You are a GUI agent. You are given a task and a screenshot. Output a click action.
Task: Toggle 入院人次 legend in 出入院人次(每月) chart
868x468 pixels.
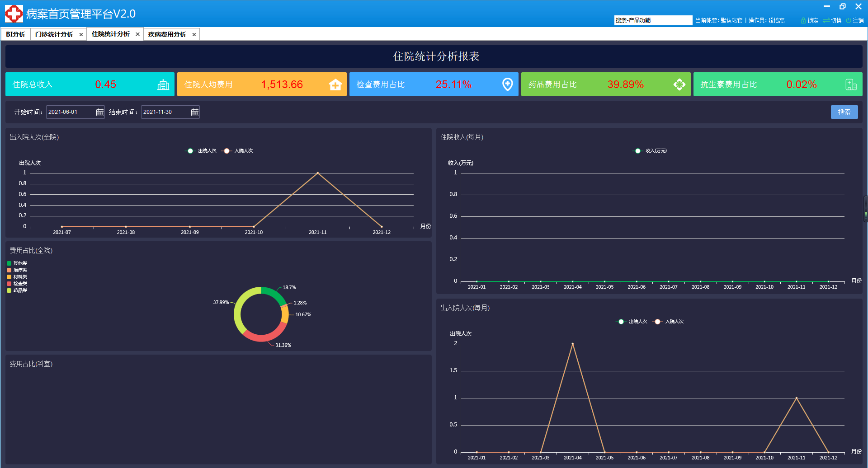[x=668, y=322]
